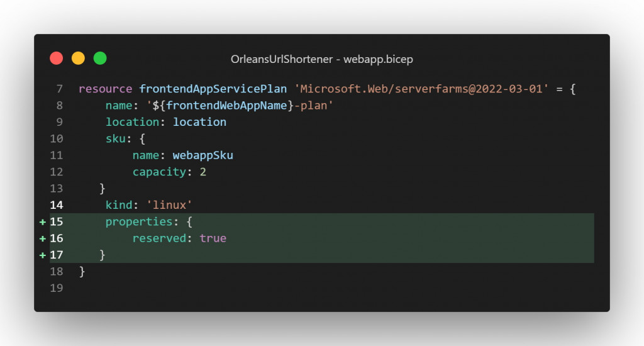Select line number 14 in gutter
The height and width of the screenshot is (346, 644).
pyautogui.click(x=56, y=205)
